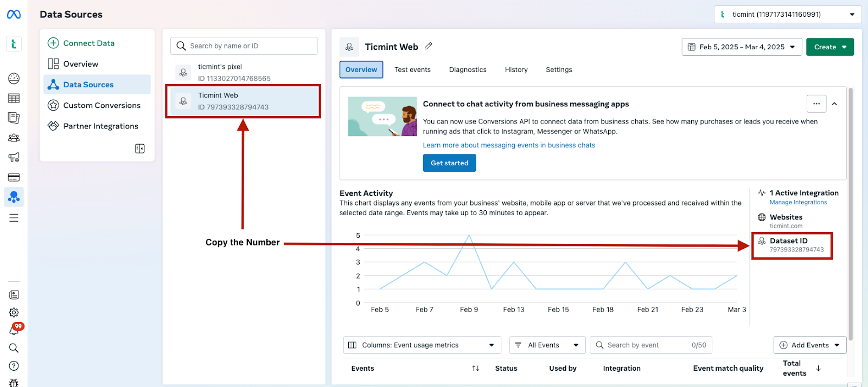Click the Ticmint Web dataset header icon
The height and width of the screenshot is (387, 868).
pos(349,47)
